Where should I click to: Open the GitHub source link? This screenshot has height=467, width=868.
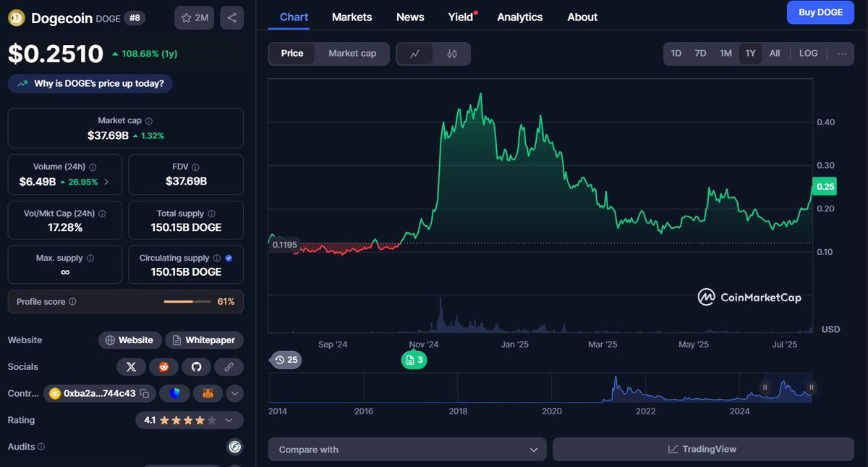pyautogui.click(x=196, y=367)
